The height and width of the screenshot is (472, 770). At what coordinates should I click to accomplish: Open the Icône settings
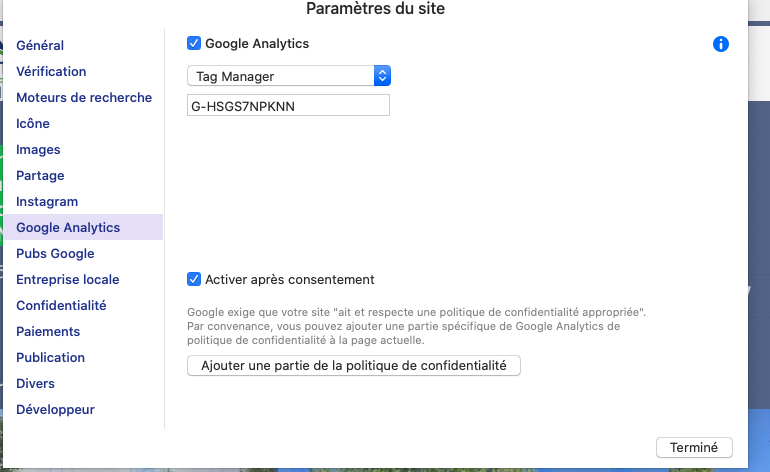point(33,124)
